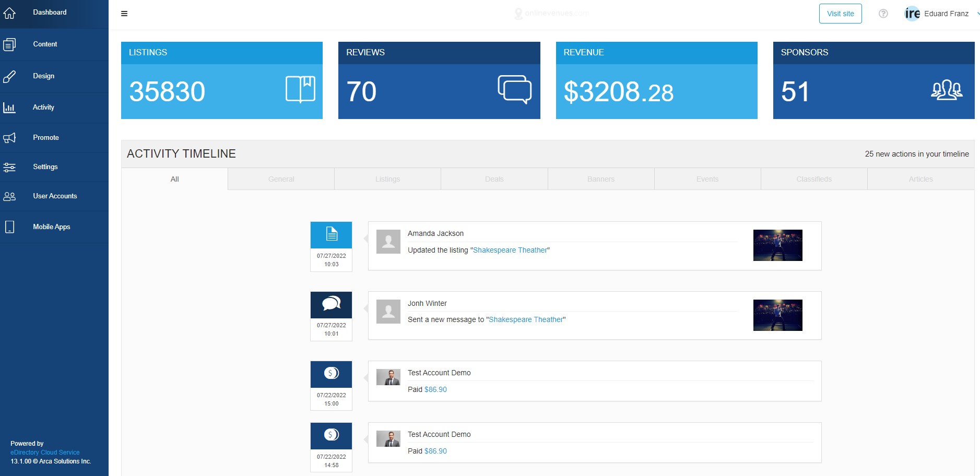
Task: Open the Activity chart icon
Action: (9, 108)
